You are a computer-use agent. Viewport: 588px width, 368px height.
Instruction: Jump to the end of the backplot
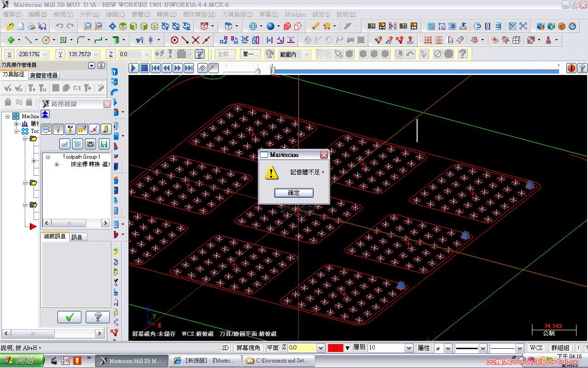coord(189,68)
